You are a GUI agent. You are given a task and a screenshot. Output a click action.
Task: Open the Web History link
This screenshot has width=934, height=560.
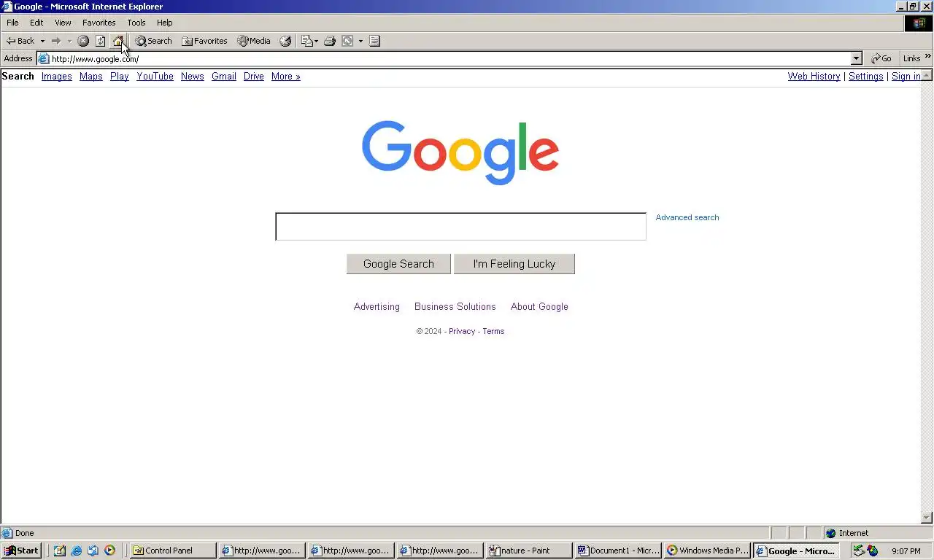814,76
